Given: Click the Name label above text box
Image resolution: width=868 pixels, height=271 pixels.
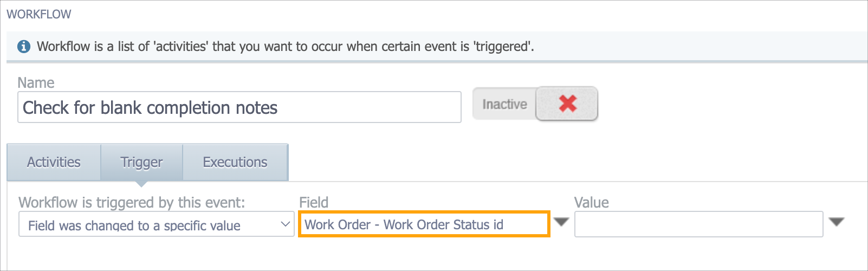Looking at the screenshot, I should [36, 82].
